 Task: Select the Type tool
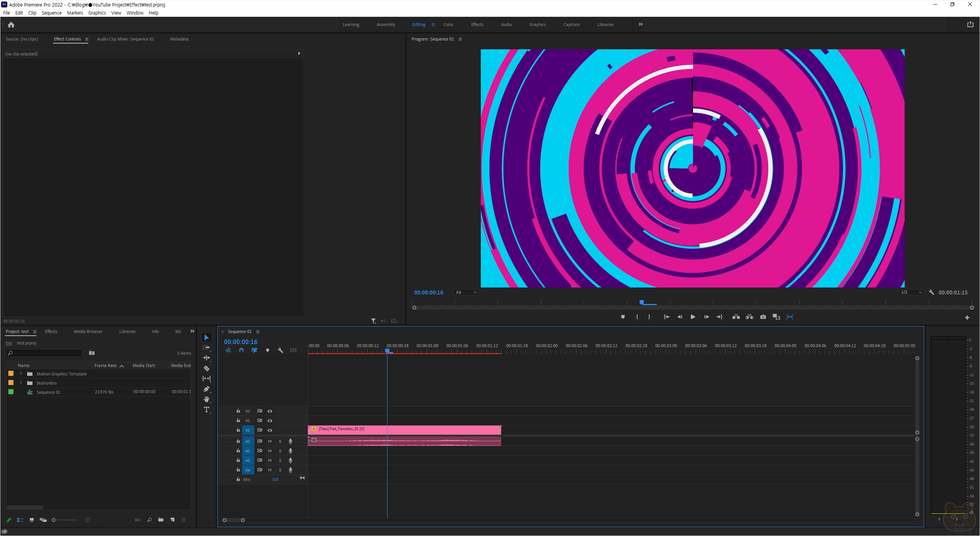point(207,410)
